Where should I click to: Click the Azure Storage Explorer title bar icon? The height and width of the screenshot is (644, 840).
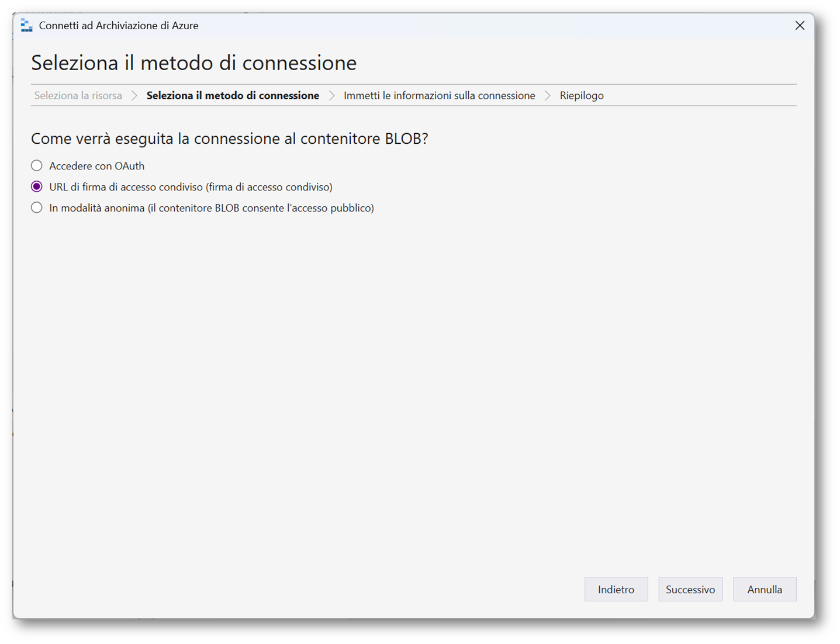click(26, 26)
